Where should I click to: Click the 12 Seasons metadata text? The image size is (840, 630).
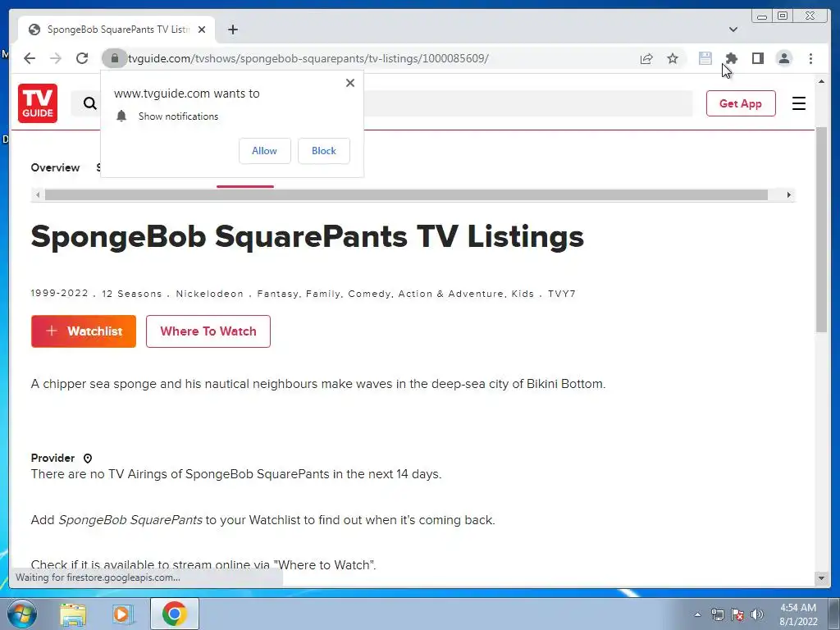[x=132, y=294]
